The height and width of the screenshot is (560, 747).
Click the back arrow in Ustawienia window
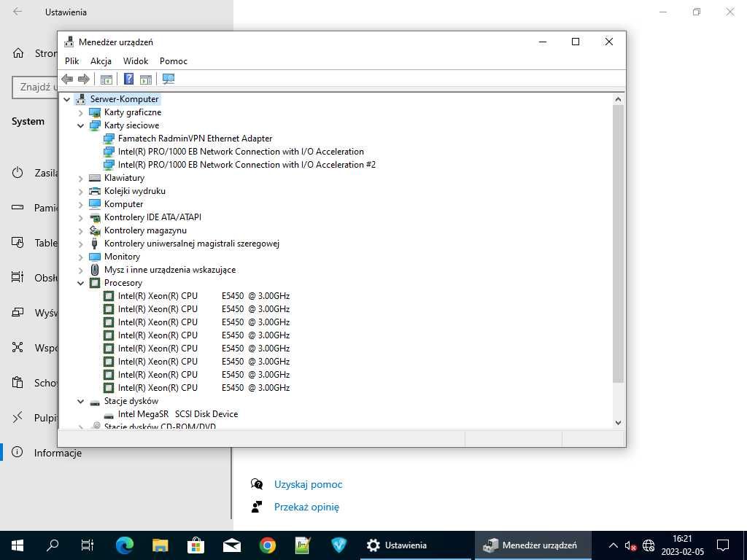(x=18, y=12)
